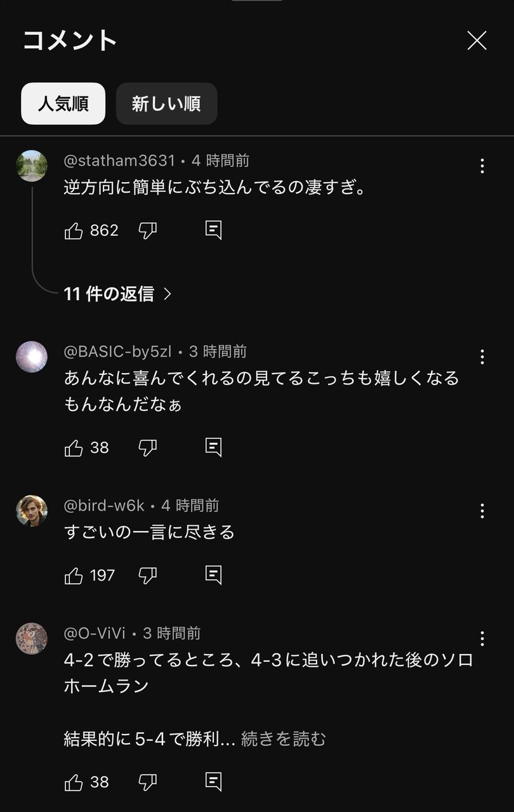Open options menu for @bird-w6k comment
The width and height of the screenshot is (514, 812).
pos(482,511)
